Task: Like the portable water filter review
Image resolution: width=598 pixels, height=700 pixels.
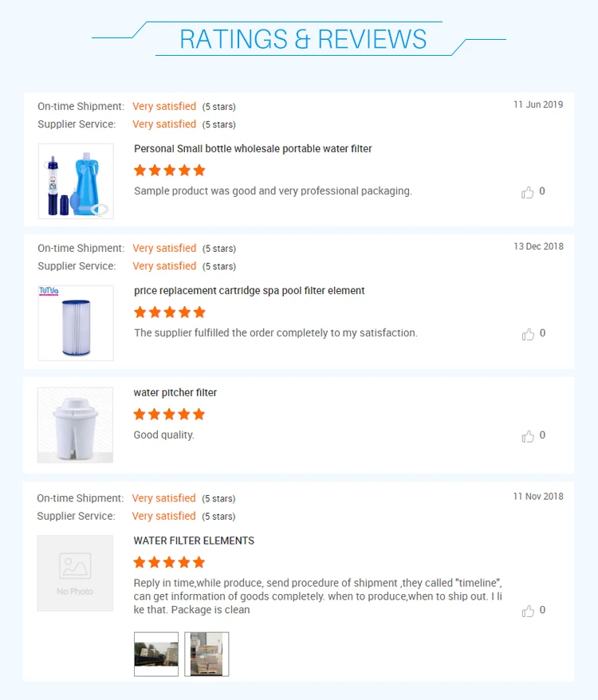Action: tap(528, 192)
